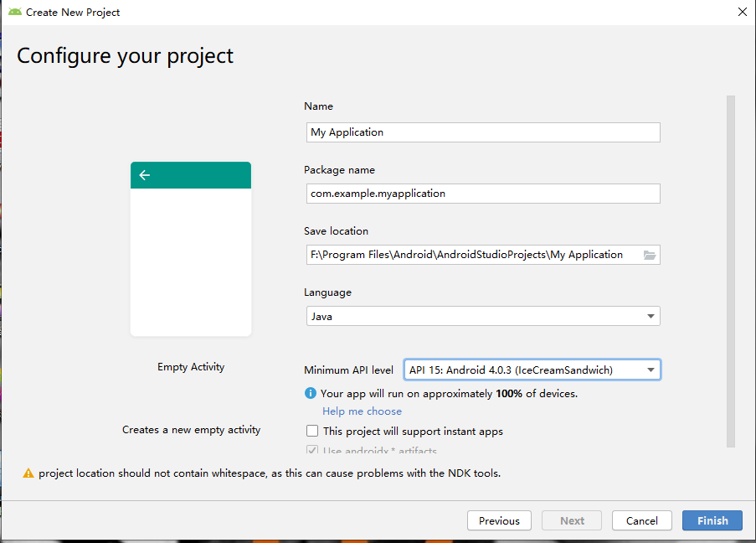
Task: Focus the Package name field
Action: tap(482, 194)
